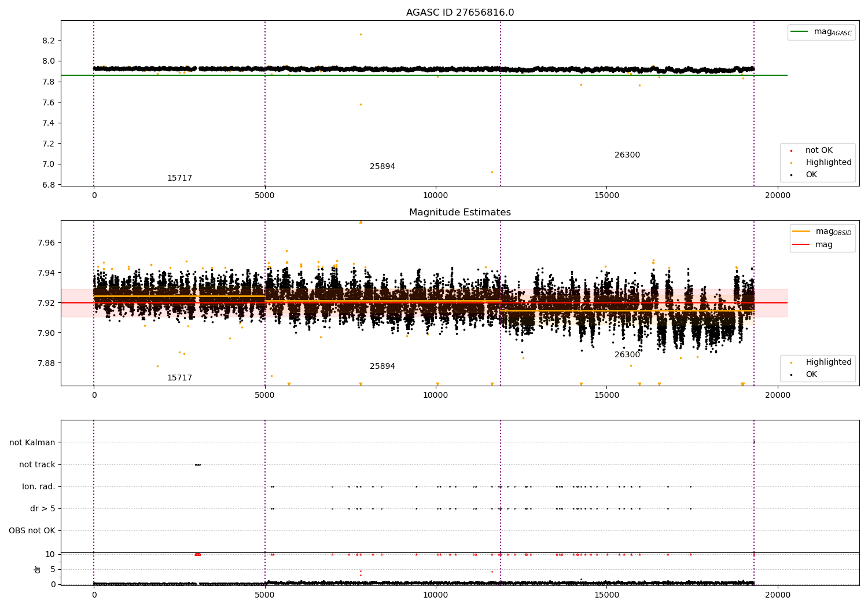Screen dimensions: 868x608
Task: Click 15717 annotation in Magnitude Estimates plot
Action: [x=180, y=378]
